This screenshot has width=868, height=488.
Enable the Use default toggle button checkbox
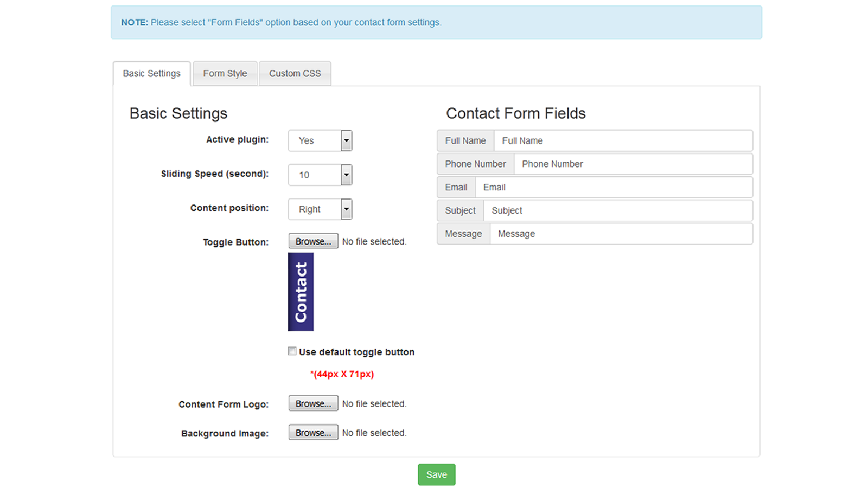(292, 351)
